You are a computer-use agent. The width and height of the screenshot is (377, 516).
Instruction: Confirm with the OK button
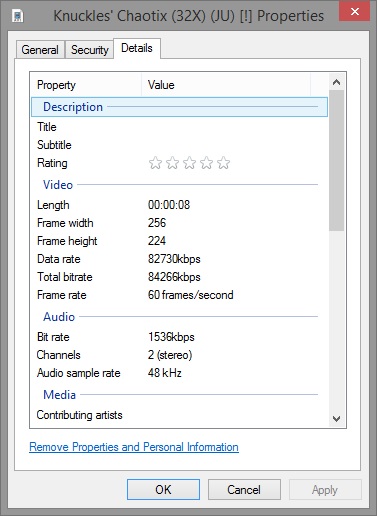(x=163, y=490)
